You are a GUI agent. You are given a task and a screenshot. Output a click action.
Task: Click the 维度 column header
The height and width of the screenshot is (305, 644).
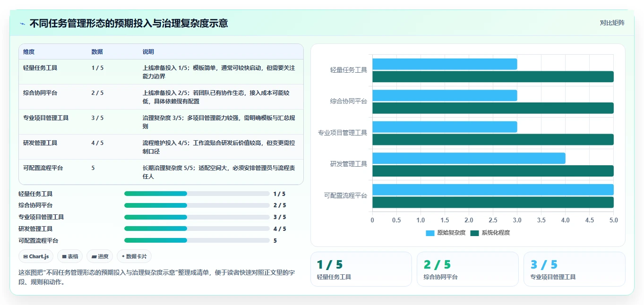29,52
